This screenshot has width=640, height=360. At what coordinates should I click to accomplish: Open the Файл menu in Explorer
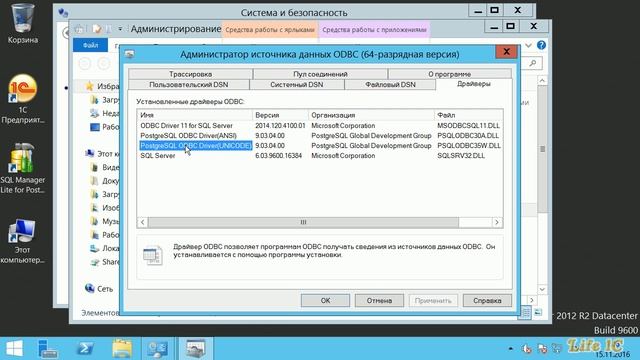point(90,45)
